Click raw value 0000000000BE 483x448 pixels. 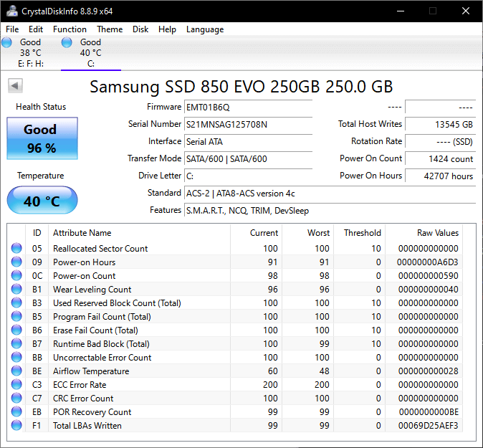(429, 412)
